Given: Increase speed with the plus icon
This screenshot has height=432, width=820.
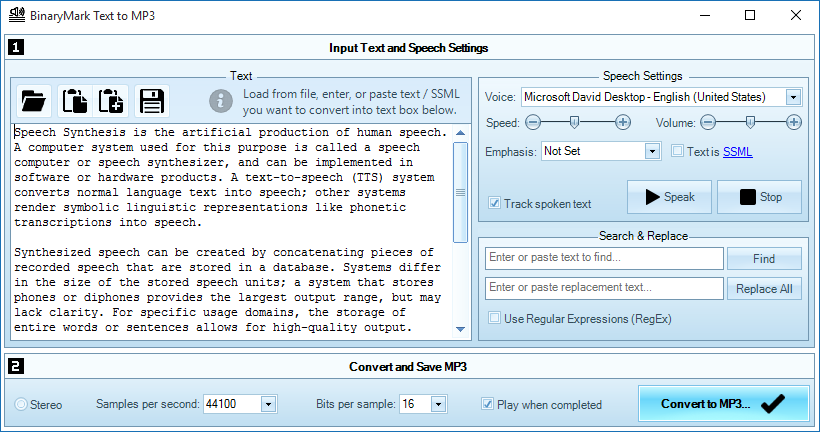Looking at the screenshot, I should [x=622, y=122].
